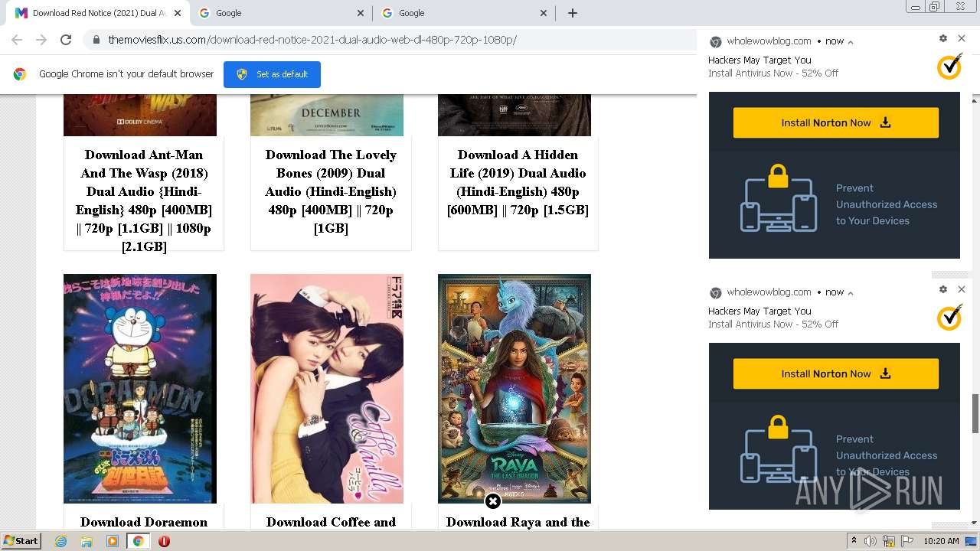Launch Internet Explorer from taskbar
The height and width of the screenshot is (551, 980).
point(60,541)
